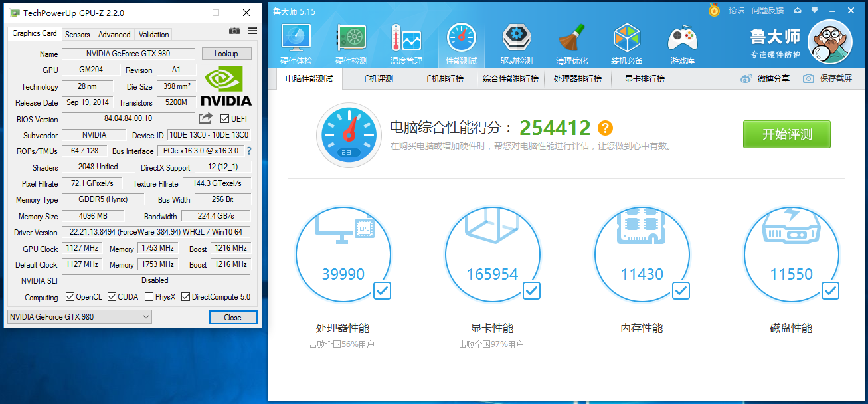Toggle the UEFI checkbox in GPU-Z

pyautogui.click(x=225, y=119)
